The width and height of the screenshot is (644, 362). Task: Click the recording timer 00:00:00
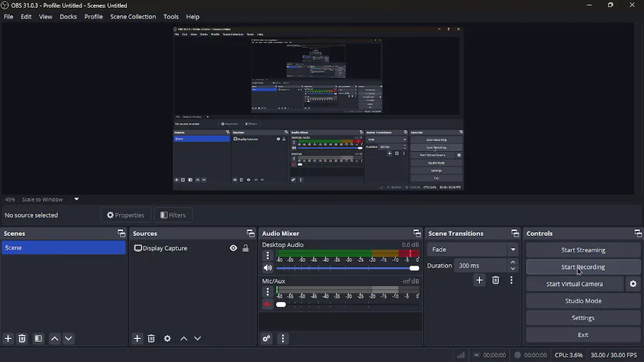click(535, 355)
